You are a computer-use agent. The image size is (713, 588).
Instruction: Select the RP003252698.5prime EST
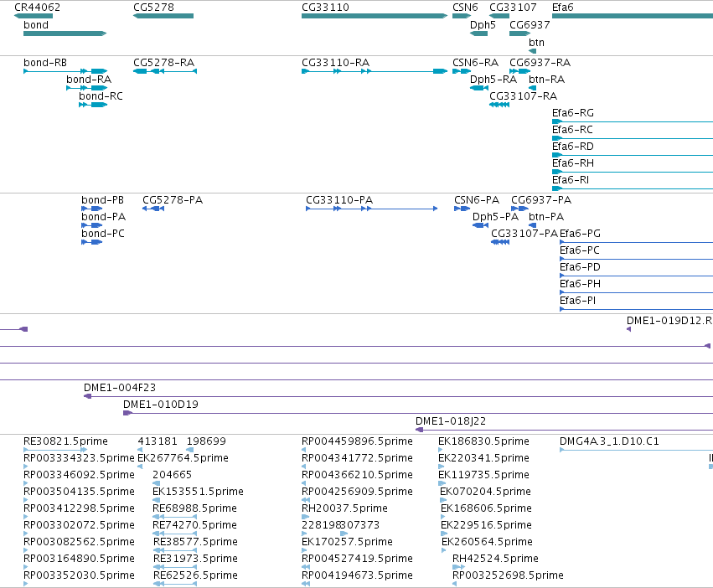click(454, 584)
